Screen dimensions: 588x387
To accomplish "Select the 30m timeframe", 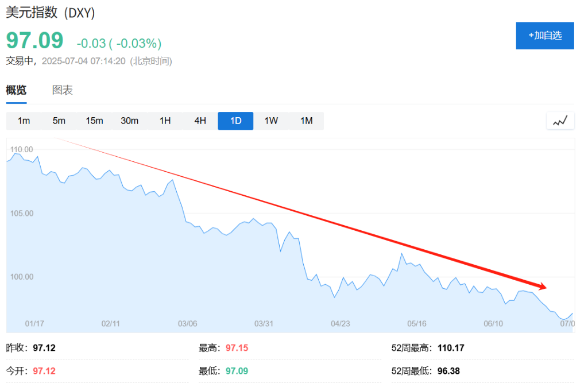I will pyautogui.click(x=129, y=121).
